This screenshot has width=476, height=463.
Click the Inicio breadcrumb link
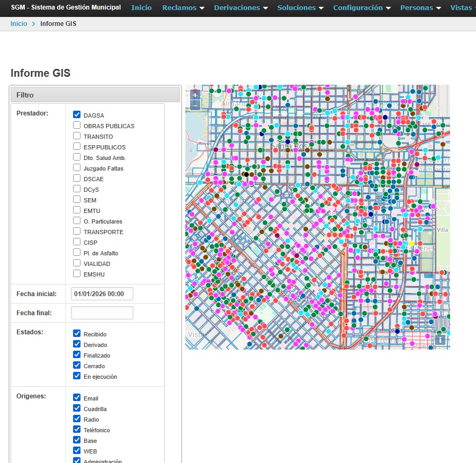coord(19,24)
